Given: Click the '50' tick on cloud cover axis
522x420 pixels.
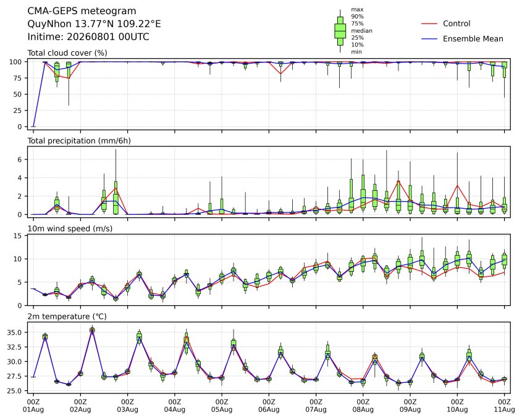Looking at the screenshot, I should 17,94.
